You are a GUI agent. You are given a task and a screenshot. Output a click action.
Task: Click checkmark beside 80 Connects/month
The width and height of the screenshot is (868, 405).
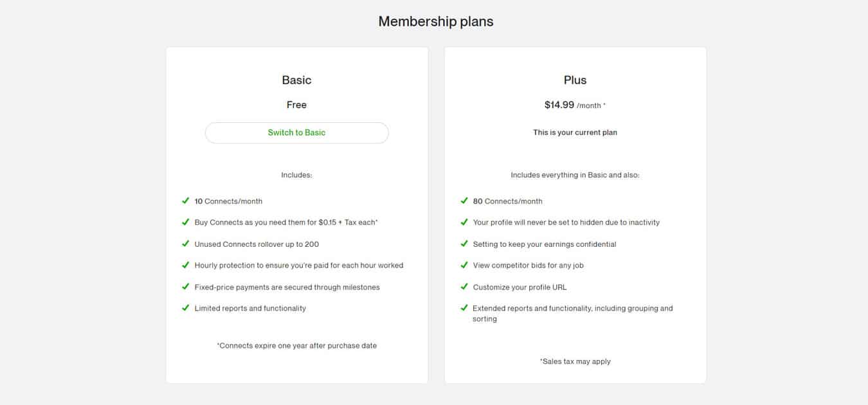point(464,201)
